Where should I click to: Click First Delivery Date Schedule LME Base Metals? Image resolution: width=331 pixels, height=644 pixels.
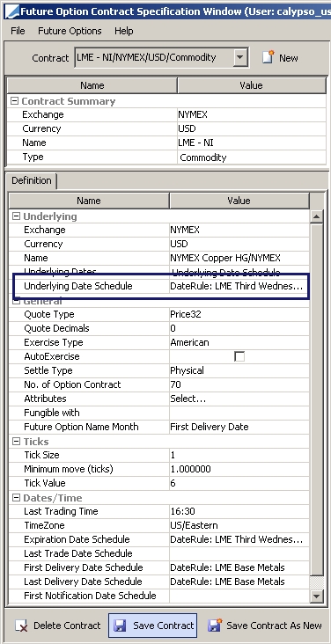pyautogui.click(x=239, y=567)
